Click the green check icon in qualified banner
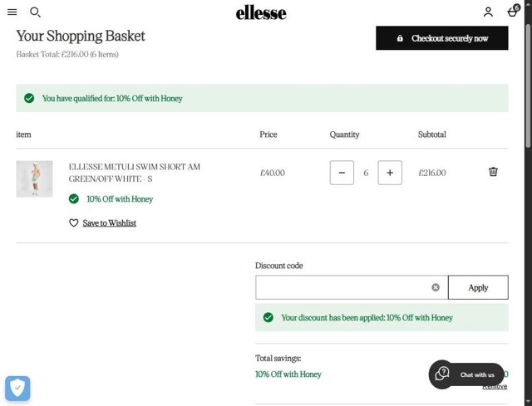This screenshot has width=532, height=406. [x=29, y=98]
